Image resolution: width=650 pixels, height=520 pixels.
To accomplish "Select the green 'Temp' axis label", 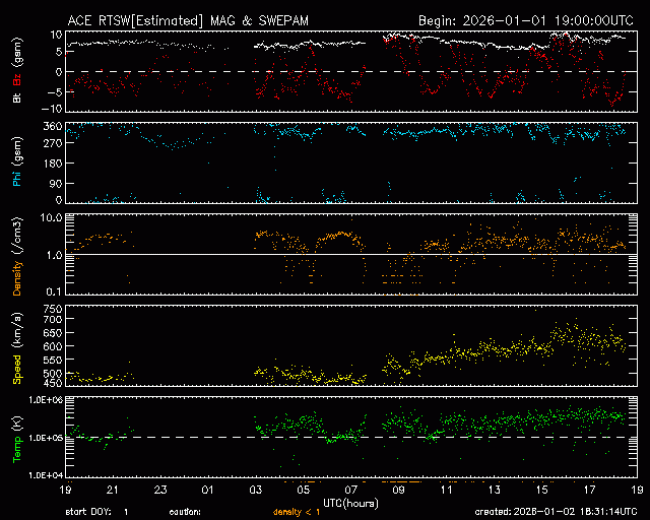I will click(17, 449).
